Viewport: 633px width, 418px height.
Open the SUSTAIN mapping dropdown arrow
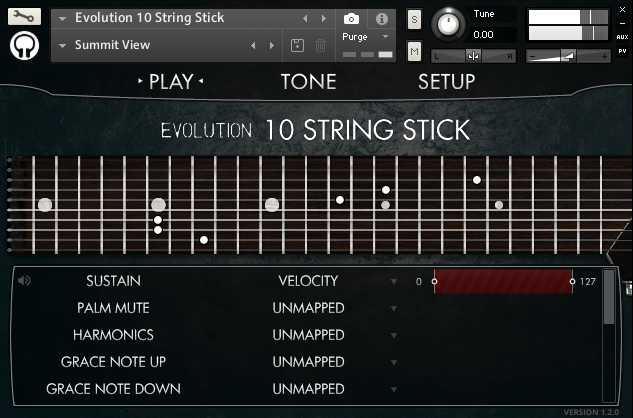(x=394, y=281)
